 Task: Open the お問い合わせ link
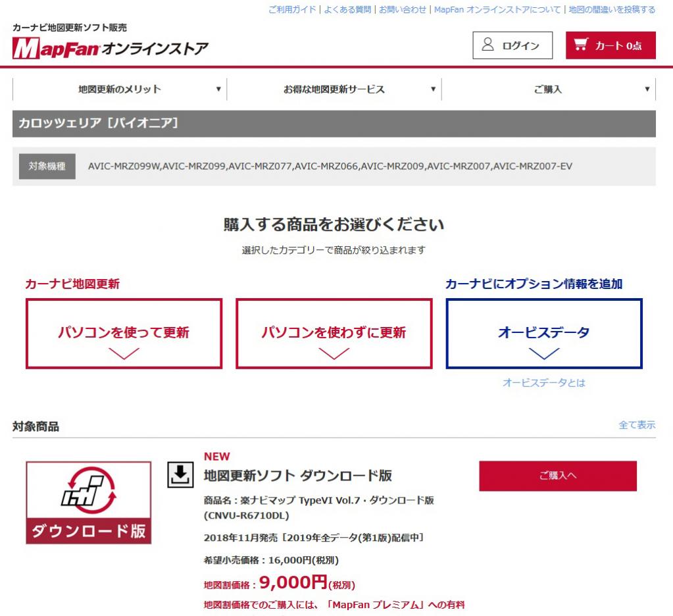pyautogui.click(x=403, y=9)
